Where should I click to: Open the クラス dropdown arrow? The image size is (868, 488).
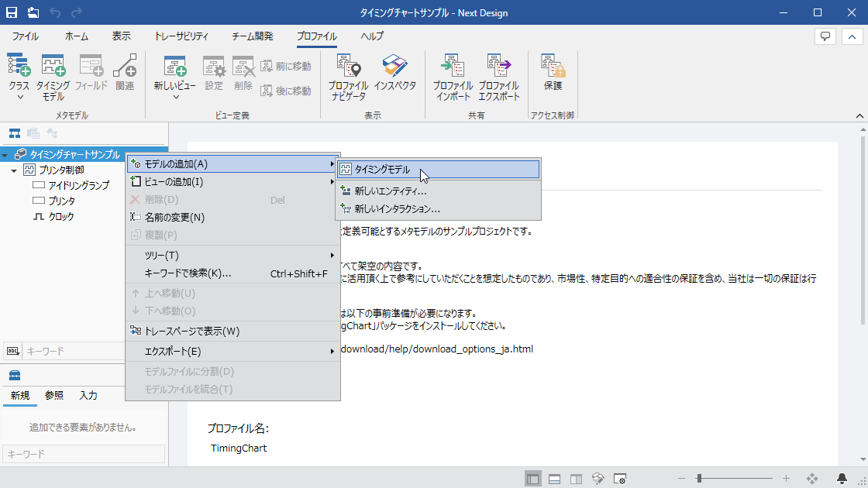(x=20, y=98)
